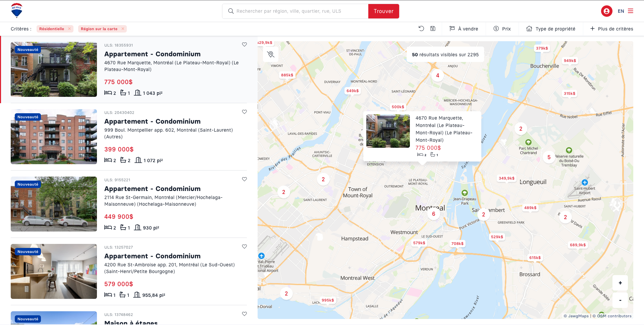Image resolution: width=644 pixels, height=325 pixels.
Task: Open the 4200 Rue St-Ambroise listing photo
Action: pyautogui.click(x=54, y=271)
